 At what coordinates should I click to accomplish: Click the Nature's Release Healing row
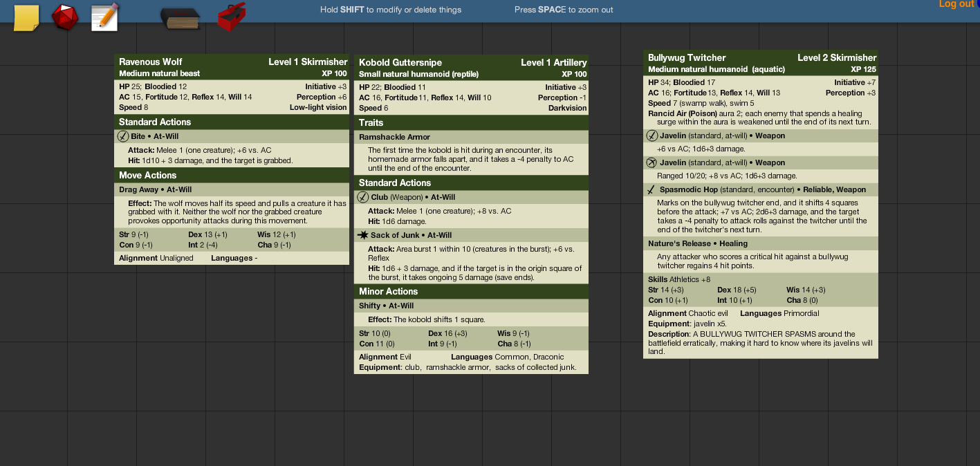pyautogui.click(x=759, y=243)
